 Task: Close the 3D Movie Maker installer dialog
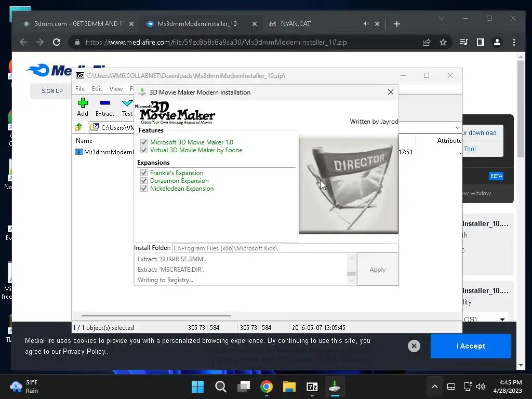click(391, 92)
